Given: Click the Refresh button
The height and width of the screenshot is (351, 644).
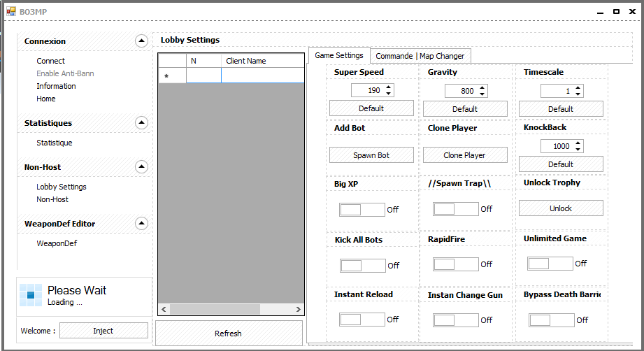Looking at the screenshot, I should pyautogui.click(x=229, y=334).
